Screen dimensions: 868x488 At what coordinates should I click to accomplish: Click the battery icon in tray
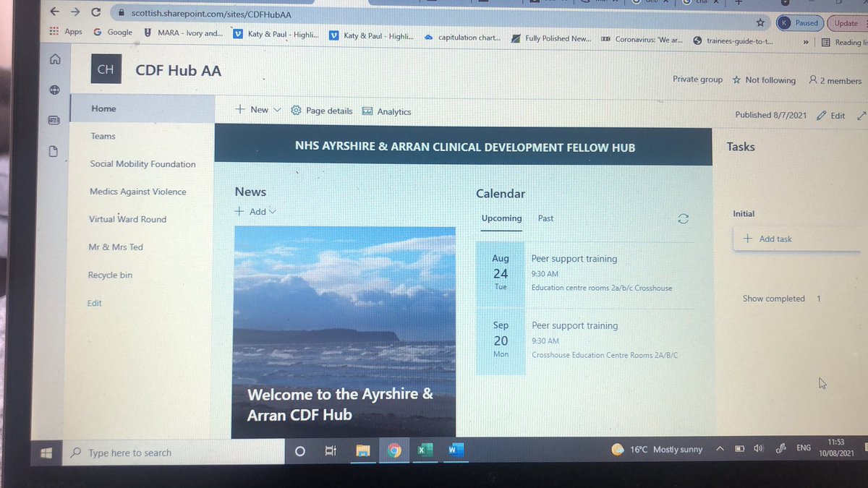[740, 449]
